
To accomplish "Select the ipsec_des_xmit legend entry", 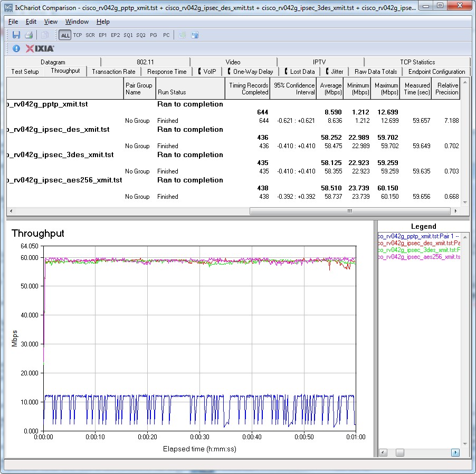I will coord(419,243).
